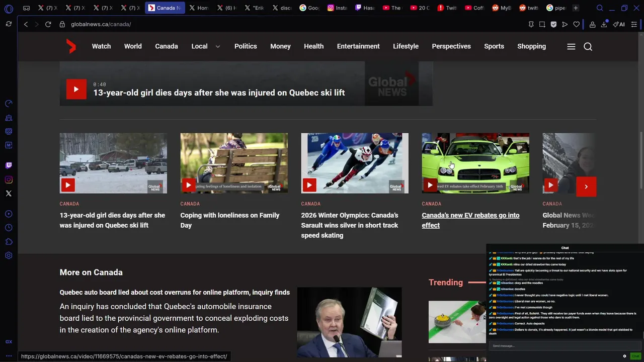Open the Shopping section
Viewport: 644px width, 362px height.
[x=531, y=46]
